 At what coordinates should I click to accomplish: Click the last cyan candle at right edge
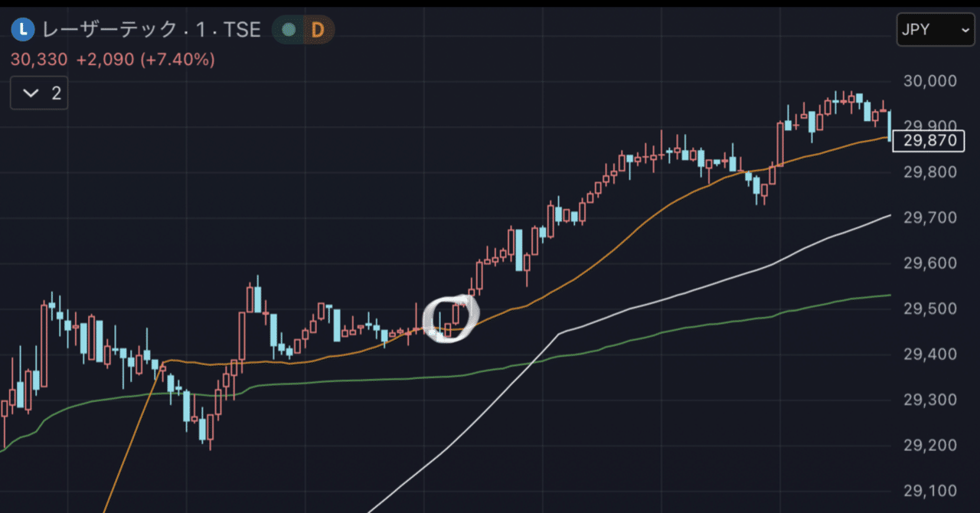pyautogui.click(x=890, y=126)
